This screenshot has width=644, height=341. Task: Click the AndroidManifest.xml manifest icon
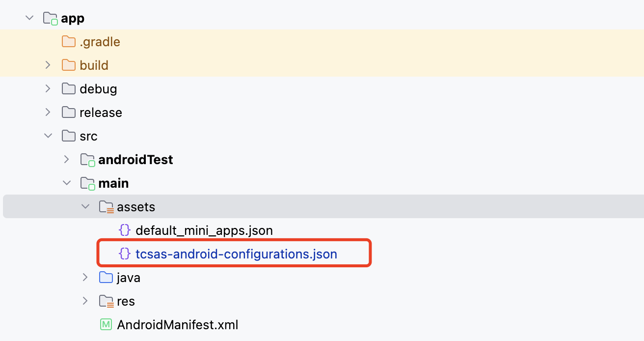click(x=106, y=324)
